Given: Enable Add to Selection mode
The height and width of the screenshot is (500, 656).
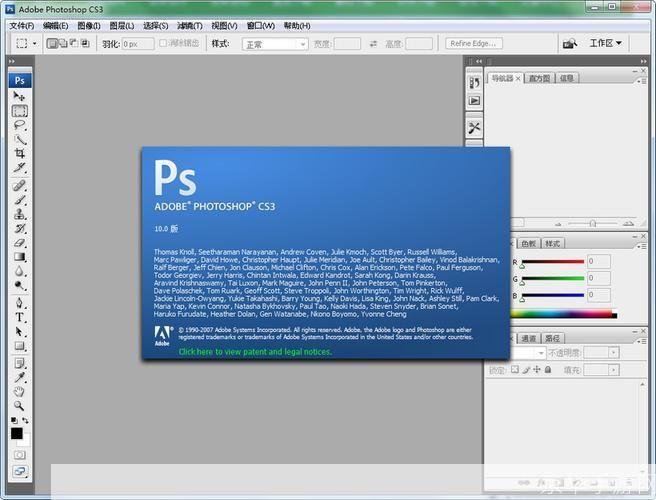Looking at the screenshot, I should [63, 43].
